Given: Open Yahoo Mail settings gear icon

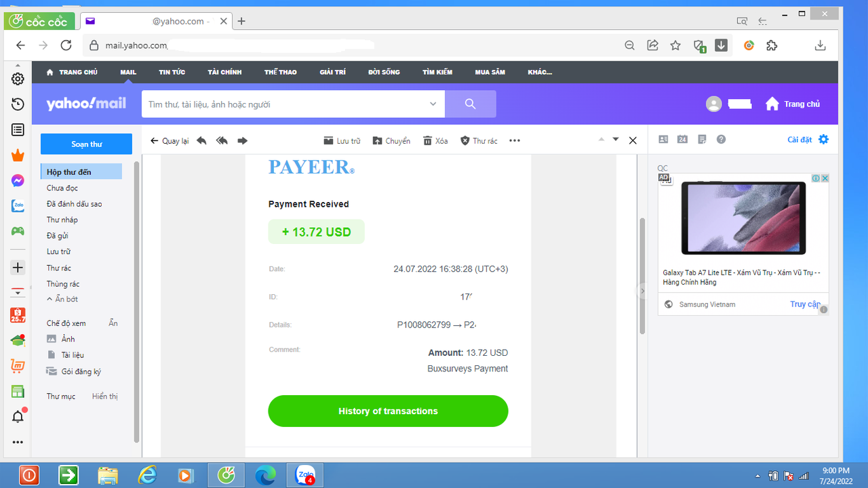Looking at the screenshot, I should click(823, 140).
